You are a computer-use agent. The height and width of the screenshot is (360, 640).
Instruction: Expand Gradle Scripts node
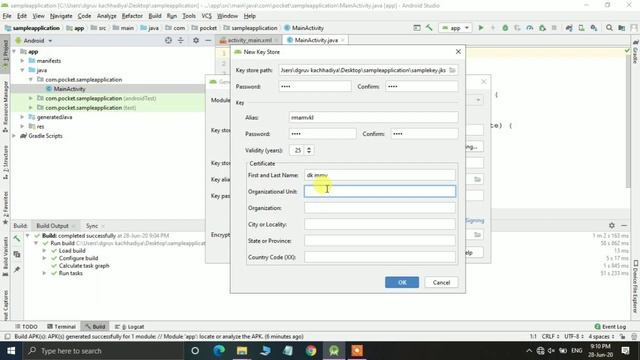[14, 136]
